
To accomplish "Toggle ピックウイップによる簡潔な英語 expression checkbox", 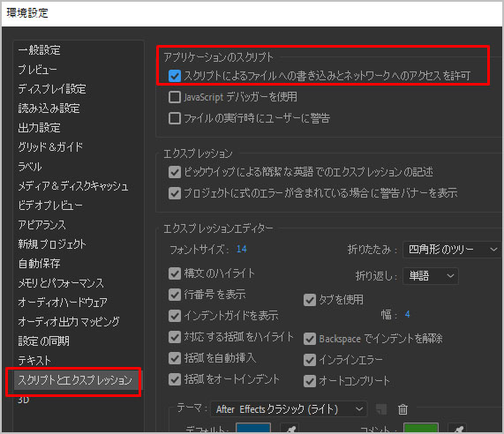I will click(175, 172).
